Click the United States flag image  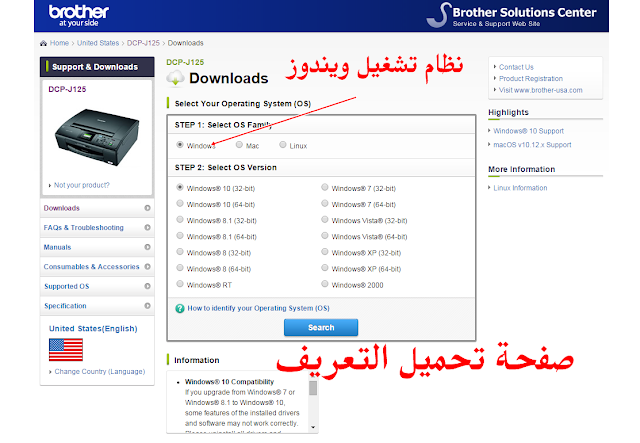tap(66, 350)
